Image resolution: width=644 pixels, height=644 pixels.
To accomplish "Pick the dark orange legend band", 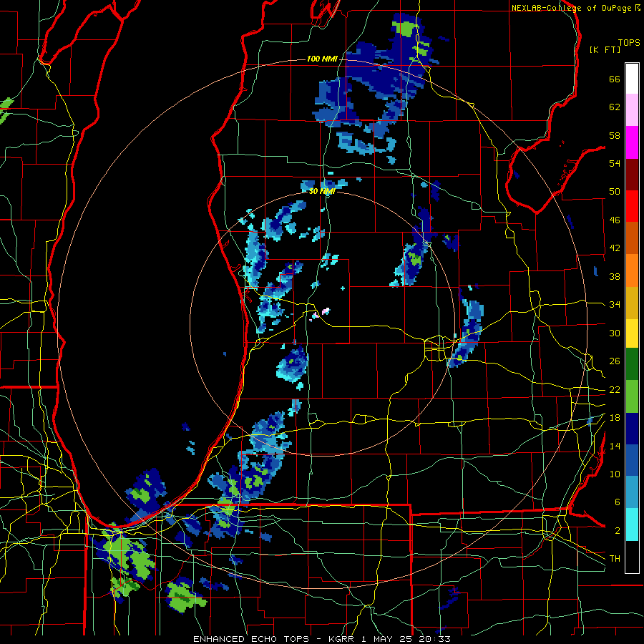I will tap(632, 238).
